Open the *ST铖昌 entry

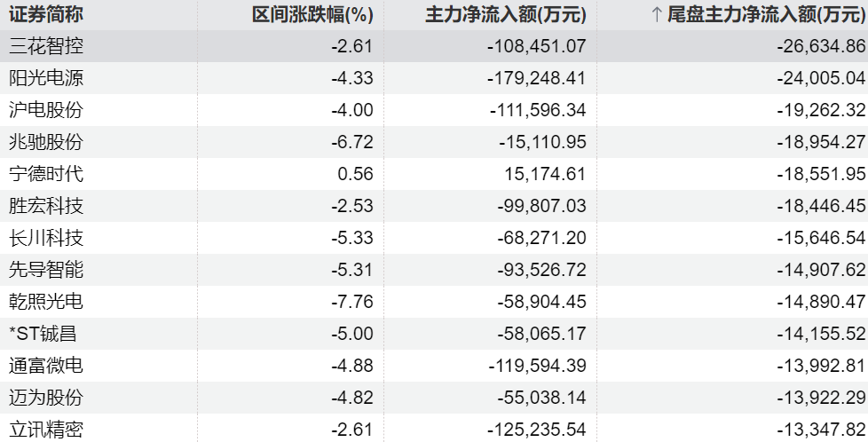point(46,334)
